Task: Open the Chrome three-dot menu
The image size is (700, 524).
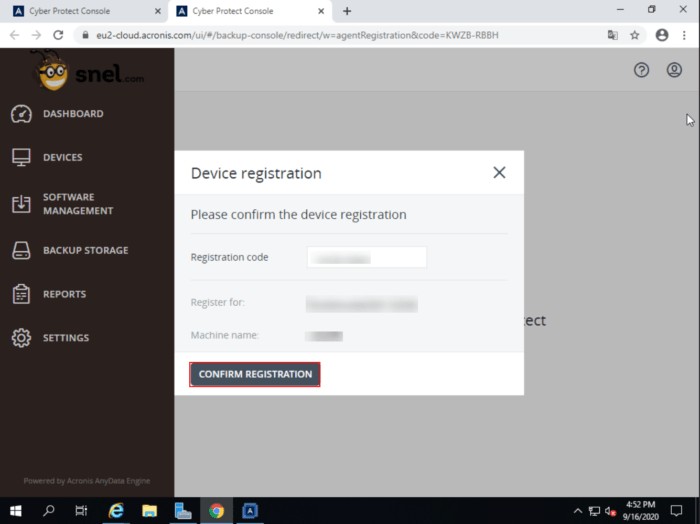Action: 684,35
